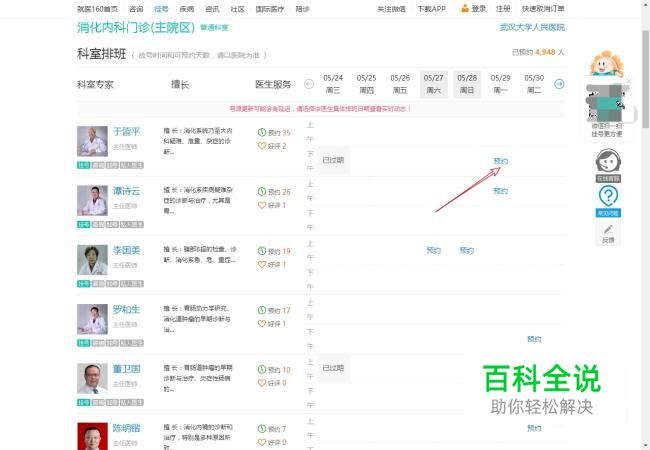Click the clock icon beside 预约 7
Viewport: 650px width, 450px height.
(x=262, y=429)
